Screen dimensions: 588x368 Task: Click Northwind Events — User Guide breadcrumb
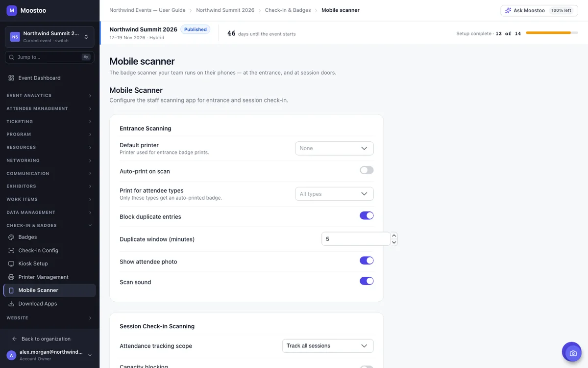pos(147,10)
